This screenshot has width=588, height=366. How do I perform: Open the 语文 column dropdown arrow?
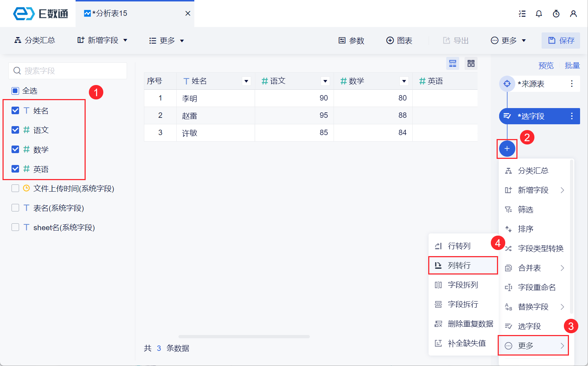coord(325,81)
